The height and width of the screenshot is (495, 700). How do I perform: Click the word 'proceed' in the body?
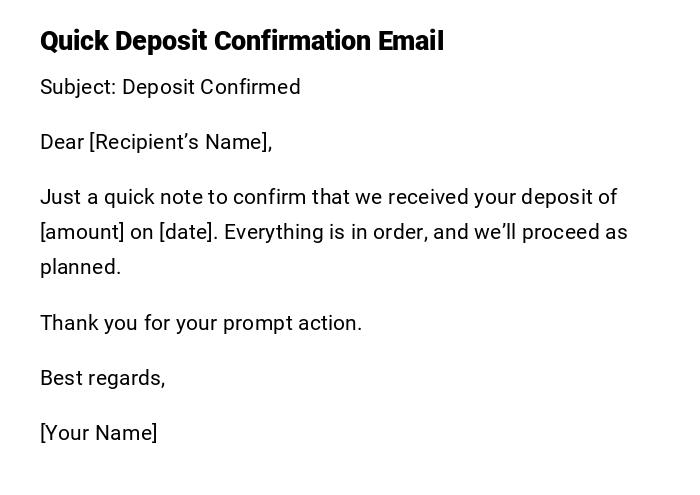coord(548,232)
